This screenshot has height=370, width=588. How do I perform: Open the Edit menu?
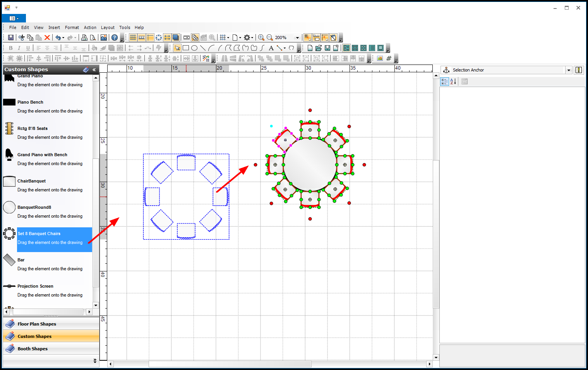pyautogui.click(x=25, y=27)
